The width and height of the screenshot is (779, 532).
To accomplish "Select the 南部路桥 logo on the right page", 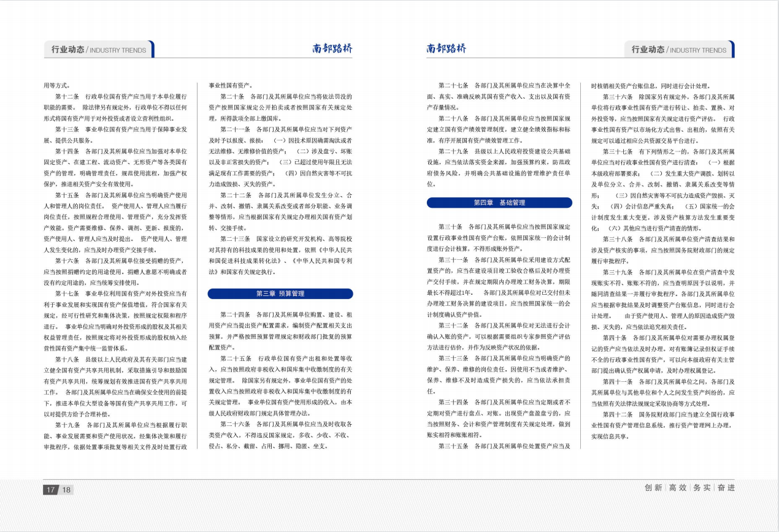I will [447, 48].
